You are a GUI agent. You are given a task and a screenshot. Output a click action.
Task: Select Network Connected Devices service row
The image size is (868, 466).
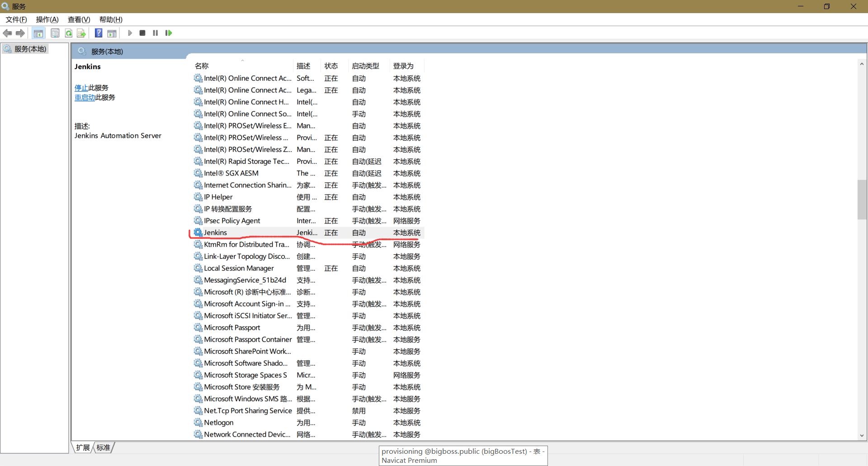309,434
